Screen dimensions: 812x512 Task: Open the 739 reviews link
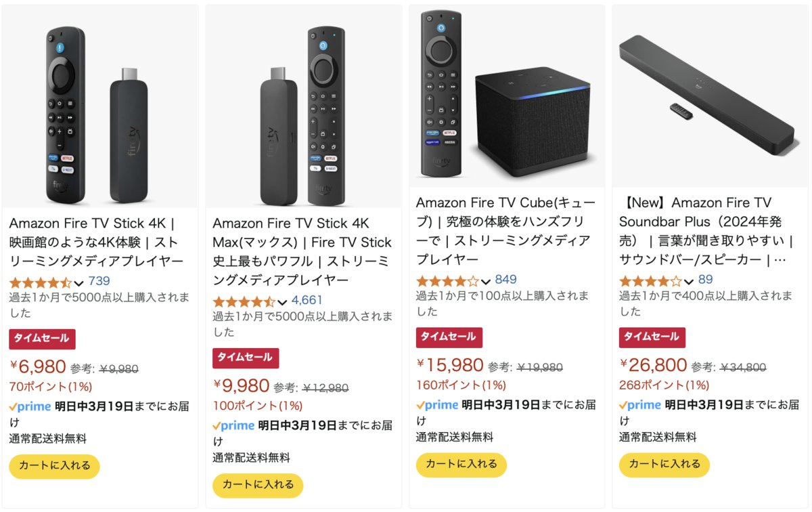[99, 282]
